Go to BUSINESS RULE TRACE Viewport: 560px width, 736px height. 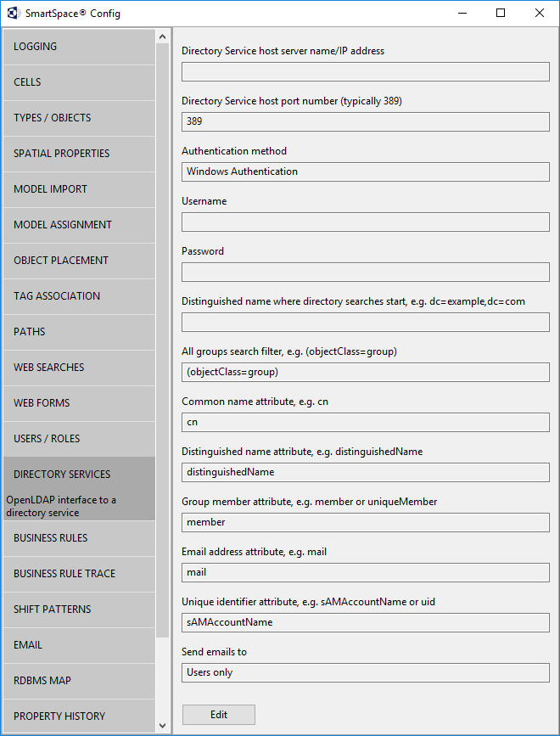(x=79, y=574)
